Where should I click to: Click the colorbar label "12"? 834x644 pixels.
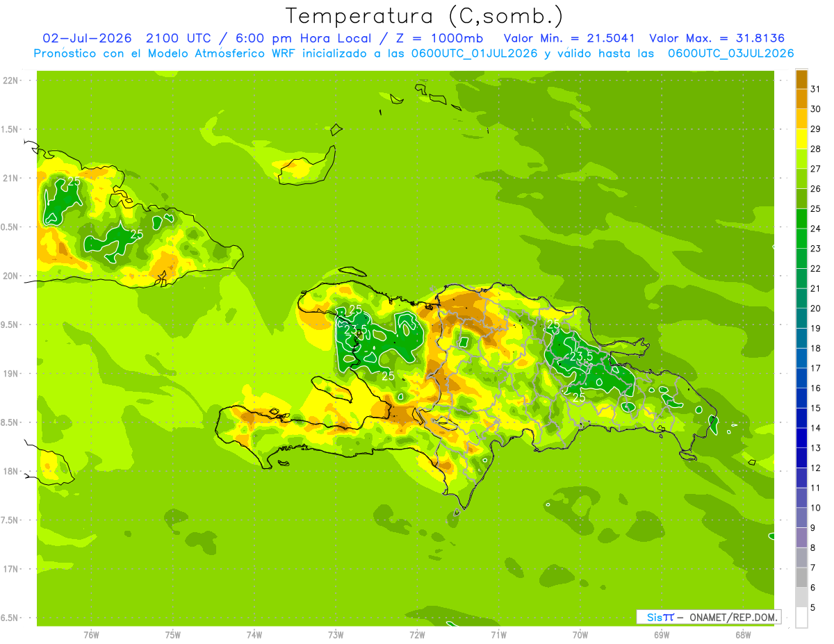tap(816, 468)
